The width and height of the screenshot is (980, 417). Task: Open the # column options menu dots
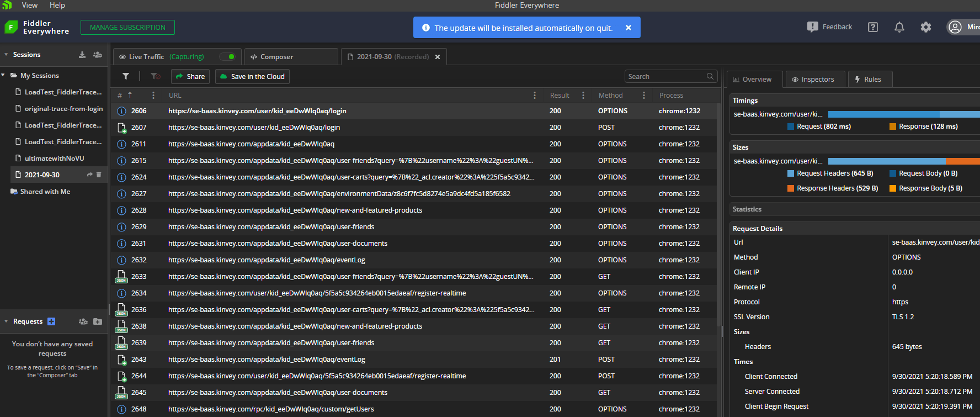(x=153, y=95)
